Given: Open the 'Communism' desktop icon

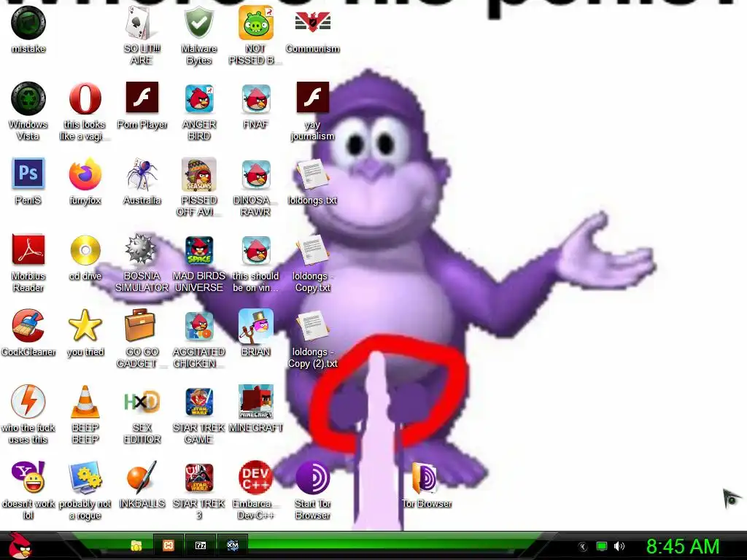Looking at the screenshot, I should 312,23.
